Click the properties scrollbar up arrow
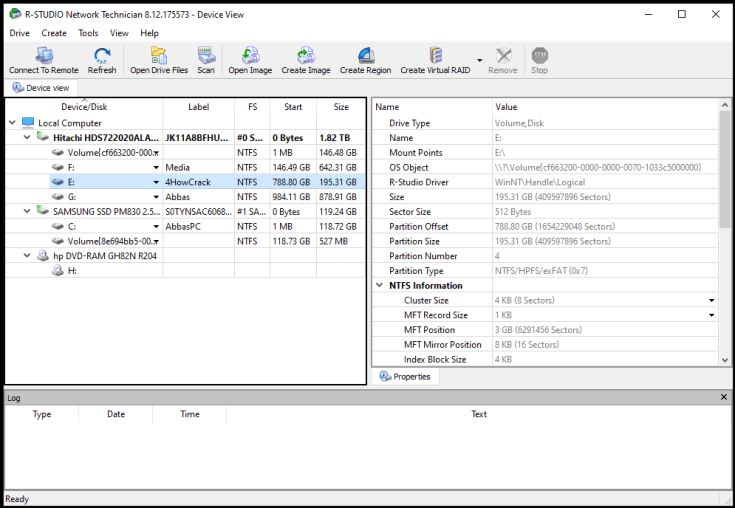 [725, 105]
